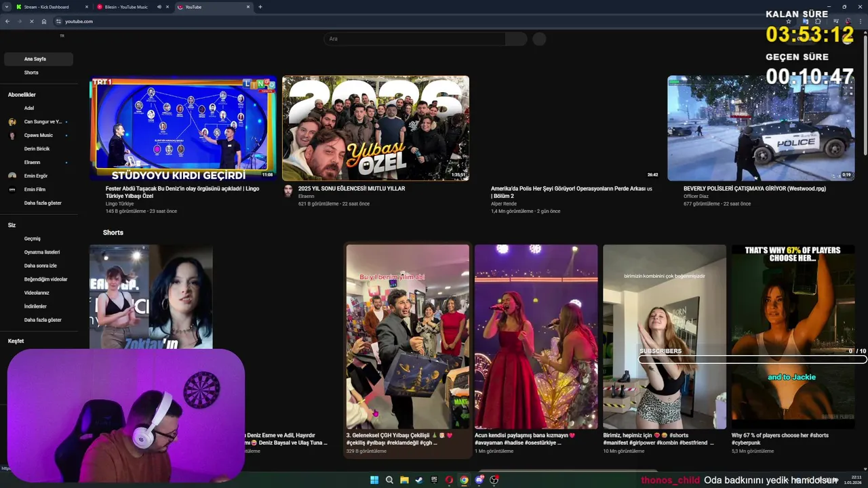Open Elraenn channel avatar under video
Viewport: 868px width, 488px height.
pyautogui.click(x=288, y=191)
